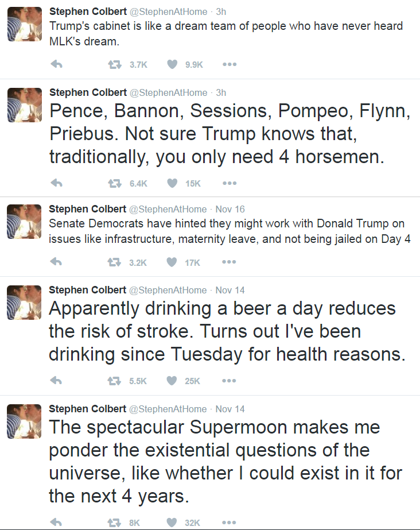Click the avatar on the 4 horsemen tweet
The width and height of the screenshot is (420, 530).
(x=25, y=105)
